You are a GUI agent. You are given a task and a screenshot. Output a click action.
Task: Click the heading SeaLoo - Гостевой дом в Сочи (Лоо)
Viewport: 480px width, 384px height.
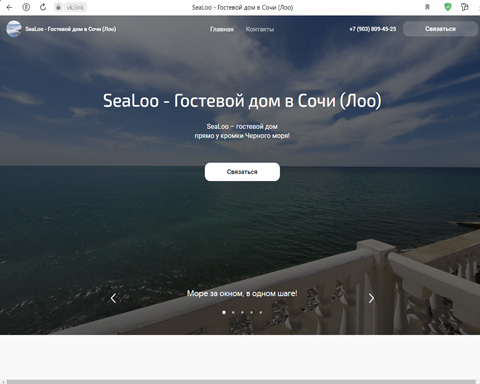242,101
